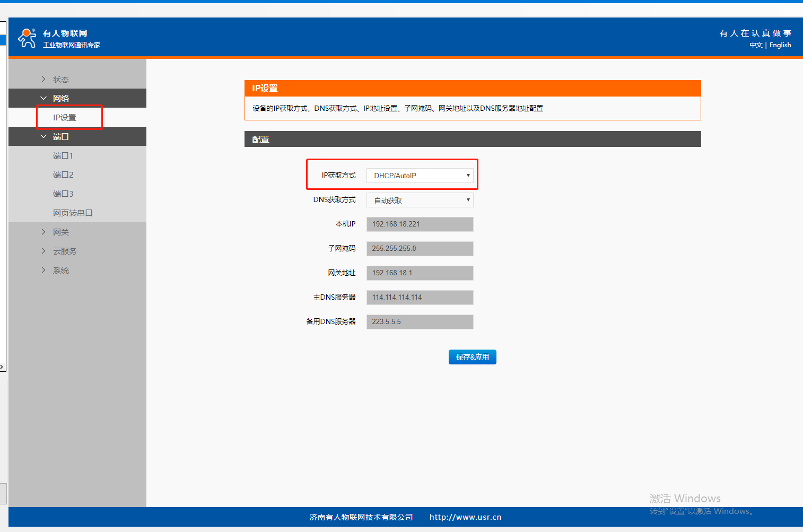This screenshot has height=532, width=803.
Task: Switch language to 中文
Action: pos(756,45)
